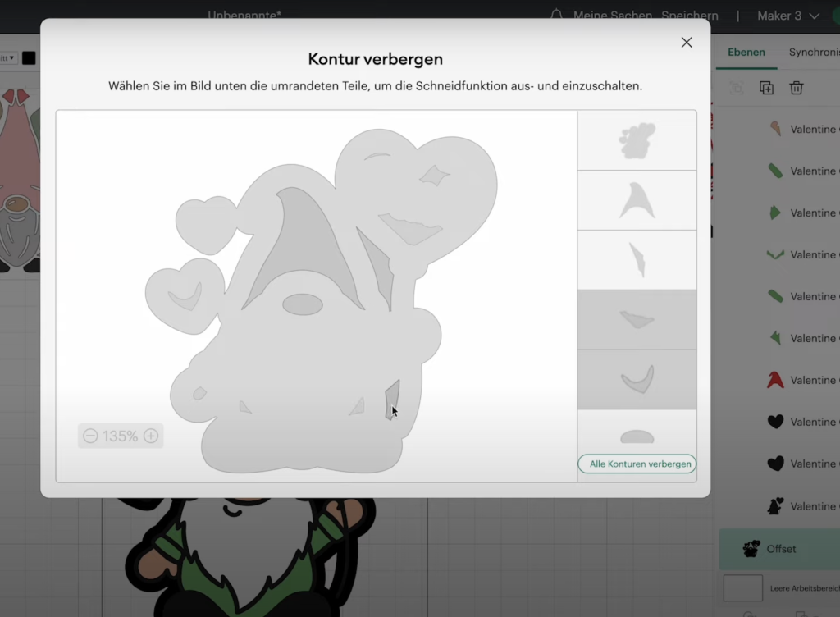Switch to the Ebenen tab
Viewport: 840px width, 617px height.
(746, 53)
